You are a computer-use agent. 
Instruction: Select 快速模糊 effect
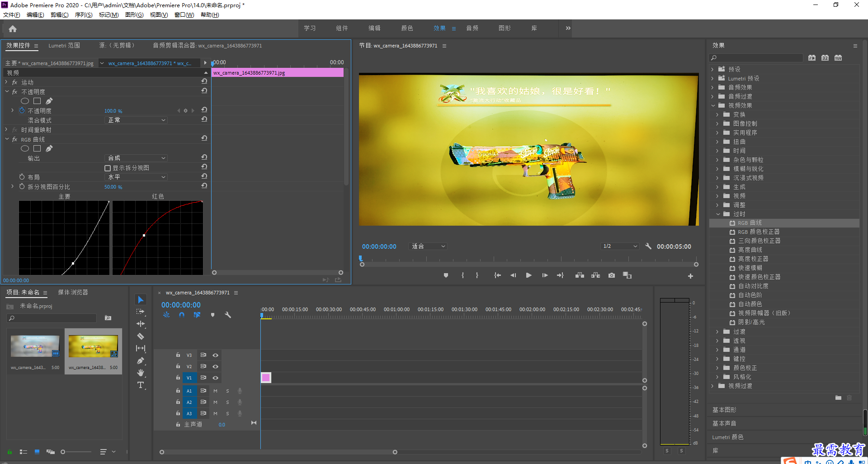click(x=750, y=268)
